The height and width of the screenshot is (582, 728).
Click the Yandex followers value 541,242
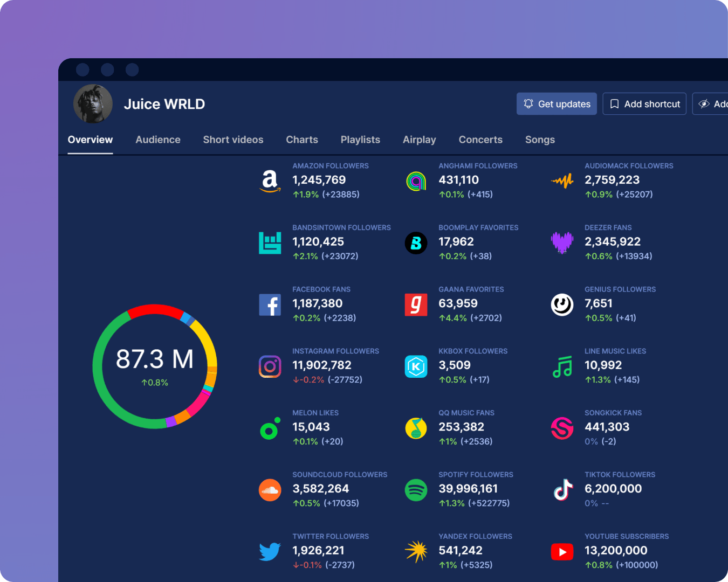[x=461, y=551]
